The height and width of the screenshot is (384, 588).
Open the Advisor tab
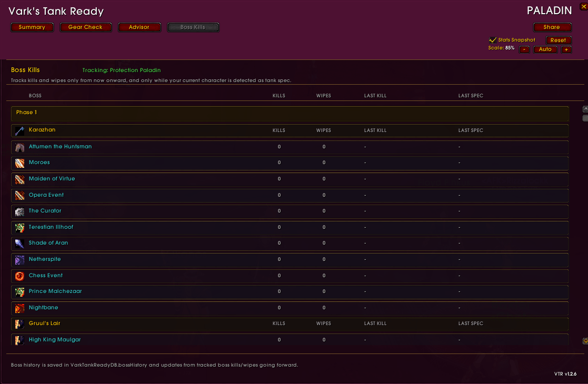coord(139,27)
